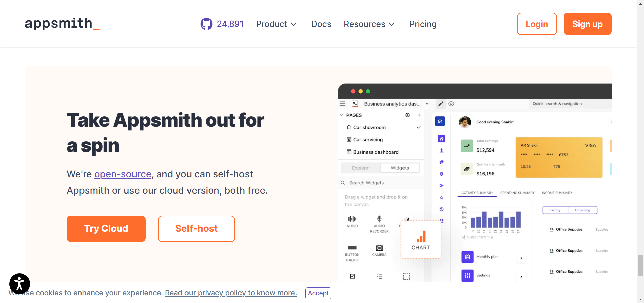Open the accessibility widget icon
Screen dimensions: 644x303
tap(19, 284)
